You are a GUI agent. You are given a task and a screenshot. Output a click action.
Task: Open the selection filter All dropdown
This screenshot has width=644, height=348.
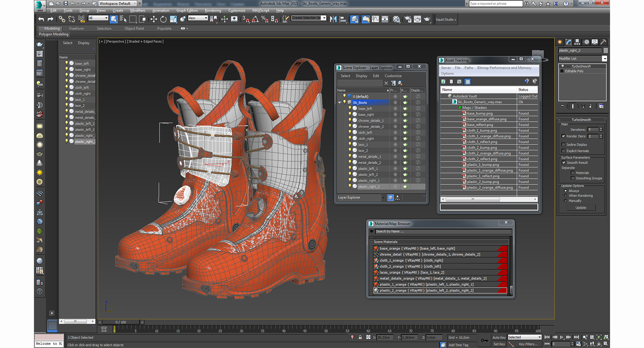(x=98, y=18)
